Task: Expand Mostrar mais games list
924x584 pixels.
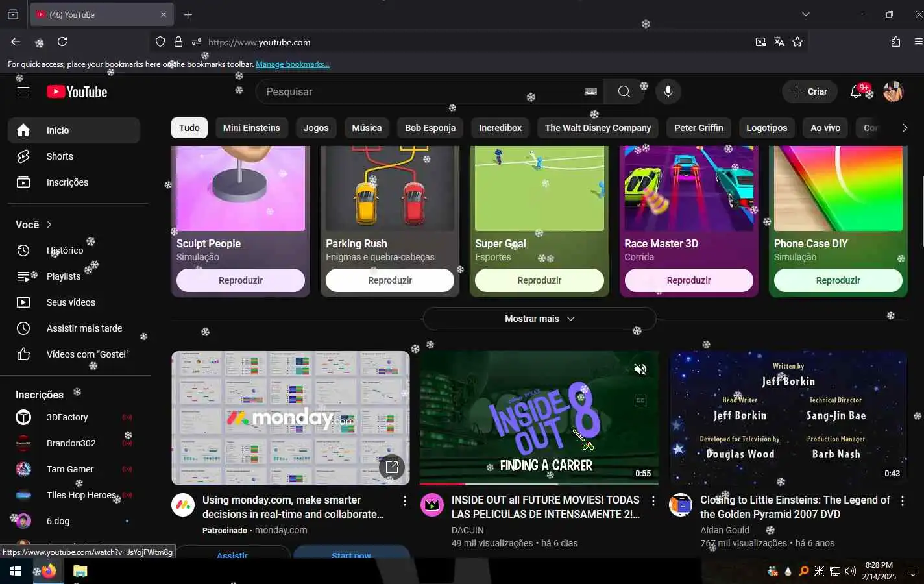Action: pyautogui.click(x=539, y=319)
